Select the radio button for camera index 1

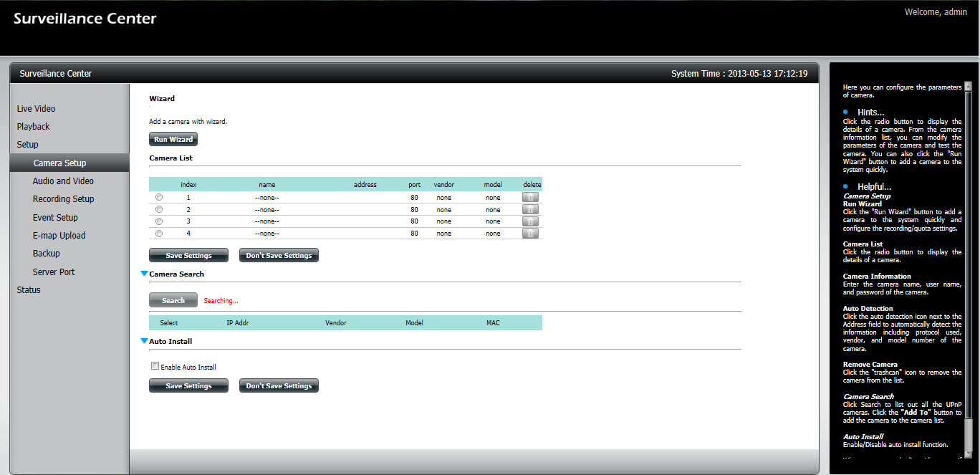click(159, 197)
